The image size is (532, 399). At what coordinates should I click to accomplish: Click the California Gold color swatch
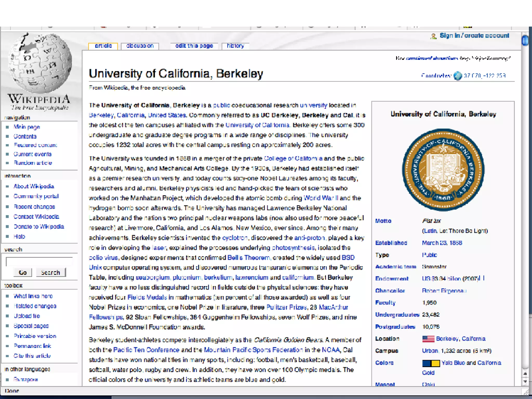(435, 363)
